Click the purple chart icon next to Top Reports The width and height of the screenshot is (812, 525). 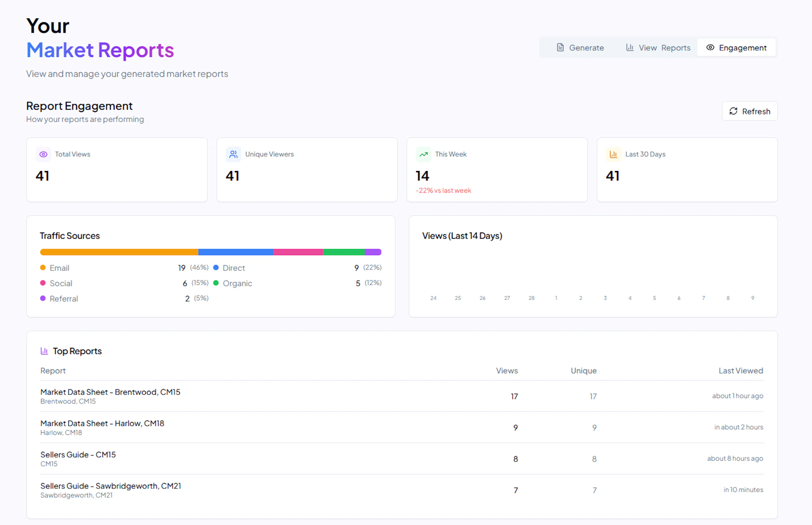(x=44, y=351)
